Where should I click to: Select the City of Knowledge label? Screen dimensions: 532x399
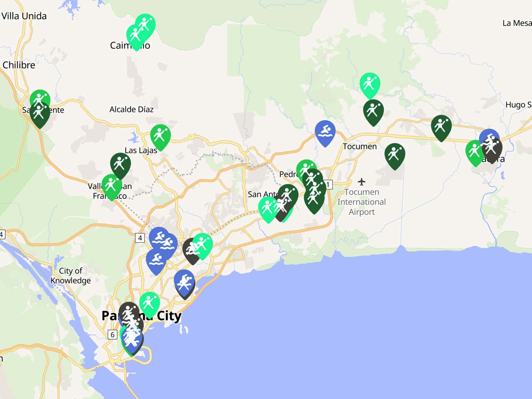(x=71, y=276)
